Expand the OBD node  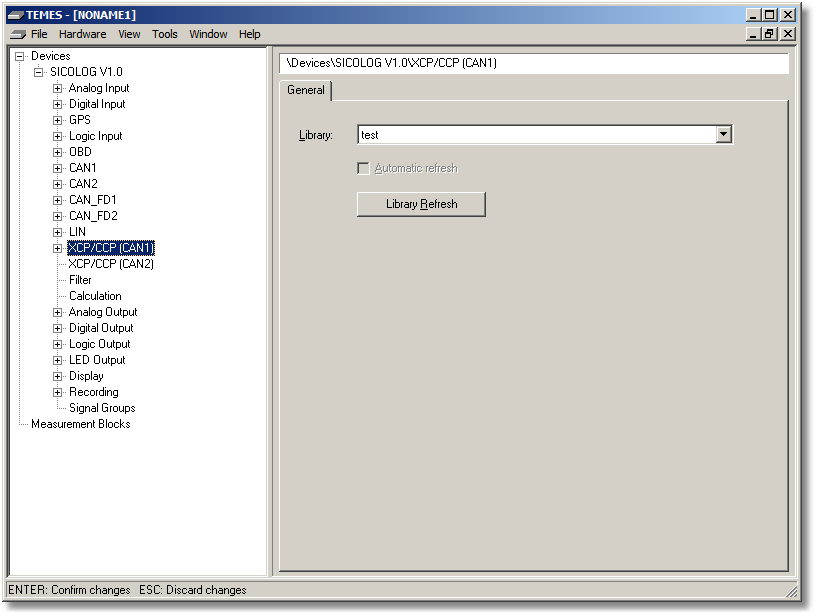58,152
